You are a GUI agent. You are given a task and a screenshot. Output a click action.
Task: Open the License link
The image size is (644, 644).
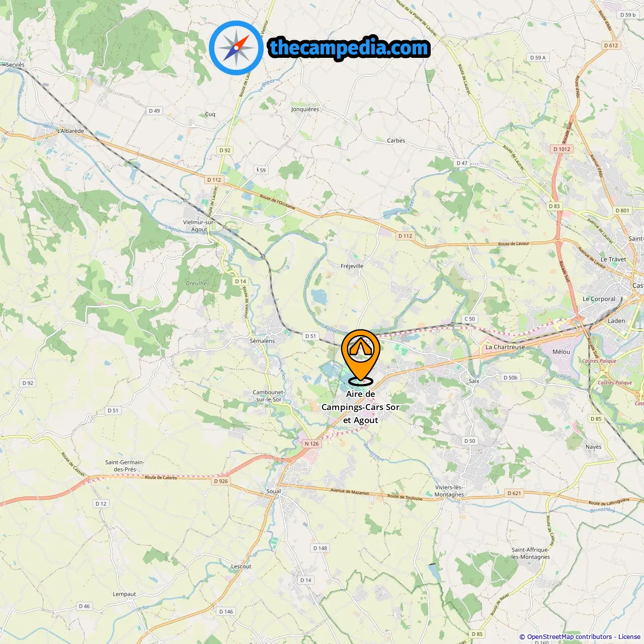629,636
